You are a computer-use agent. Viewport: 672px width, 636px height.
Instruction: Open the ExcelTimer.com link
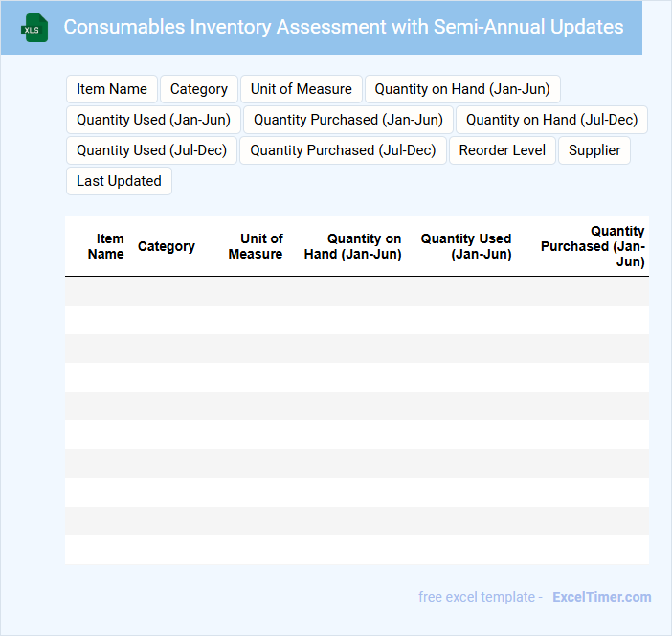coord(601,597)
